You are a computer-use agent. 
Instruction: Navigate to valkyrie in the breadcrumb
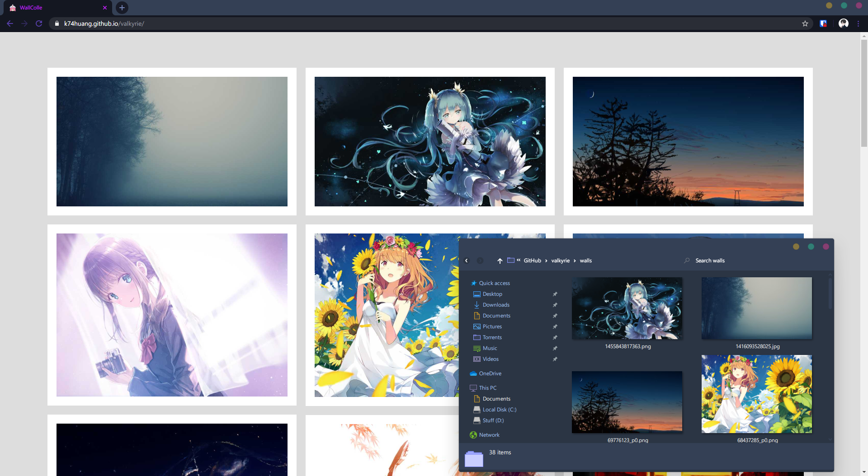[x=561, y=261]
